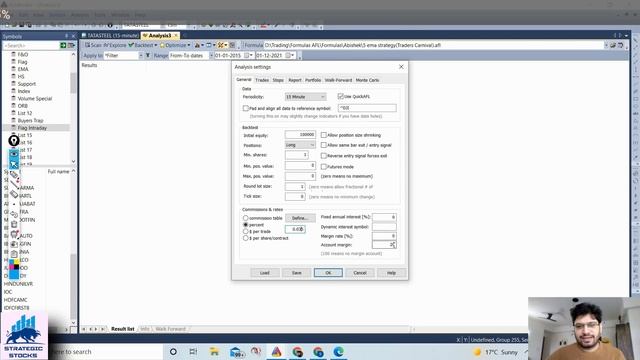Viewport: 640px width, 360px height.
Task: Select the Flag Intraday watchlist
Action: tap(32, 128)
